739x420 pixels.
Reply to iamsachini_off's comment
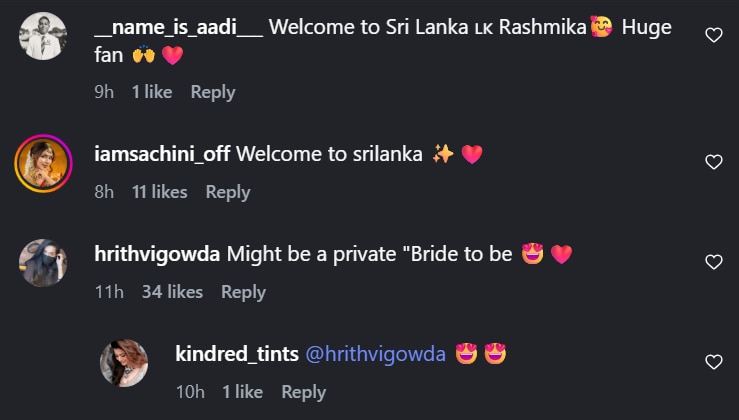(x=228, y=191)
